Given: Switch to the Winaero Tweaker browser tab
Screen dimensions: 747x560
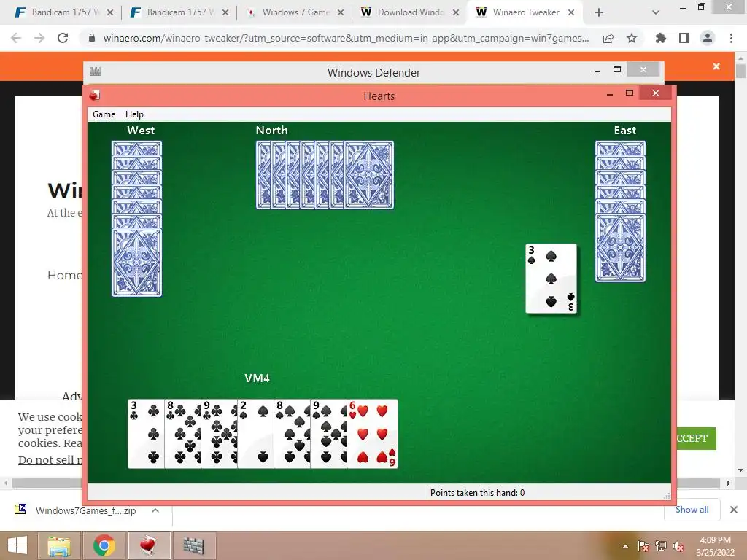Looking at the screenshot, I should [x=526, y=12].
